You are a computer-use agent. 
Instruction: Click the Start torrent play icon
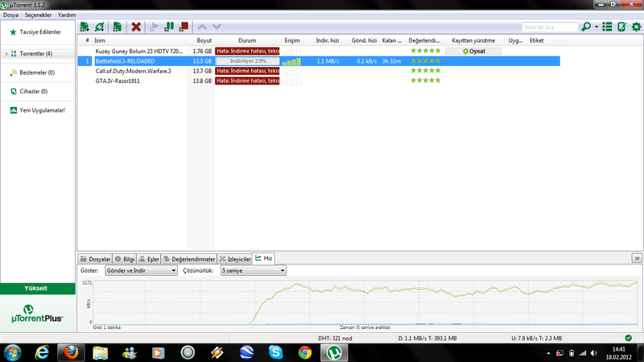[154, 27]
